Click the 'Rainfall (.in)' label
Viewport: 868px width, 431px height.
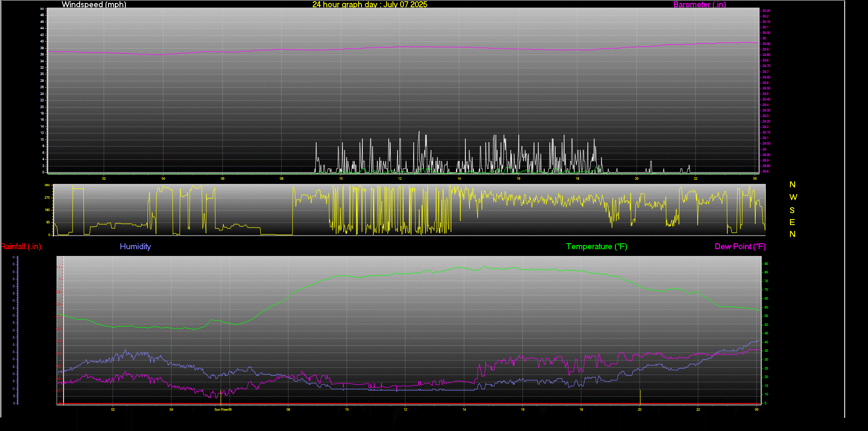21,247
